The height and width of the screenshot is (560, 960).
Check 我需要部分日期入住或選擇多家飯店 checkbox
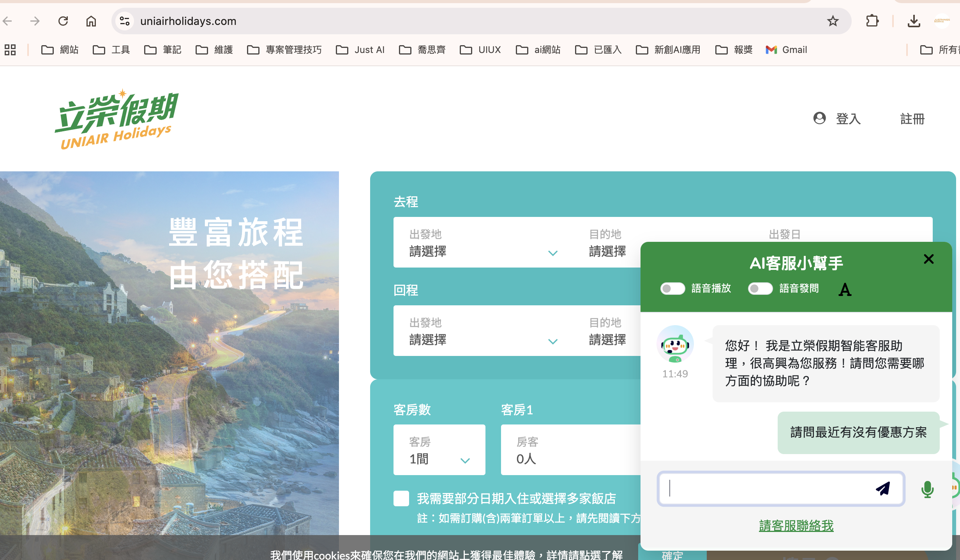[401, 498]
